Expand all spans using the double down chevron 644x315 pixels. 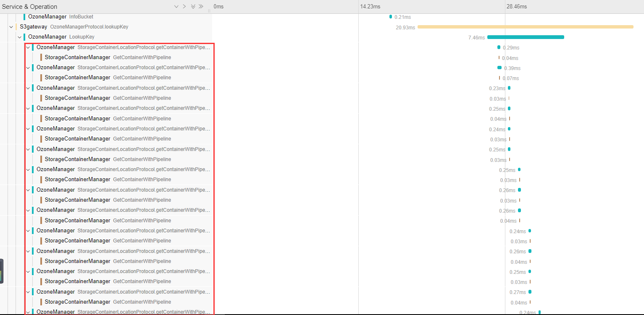pyautogui.click(x=193, y=7)
